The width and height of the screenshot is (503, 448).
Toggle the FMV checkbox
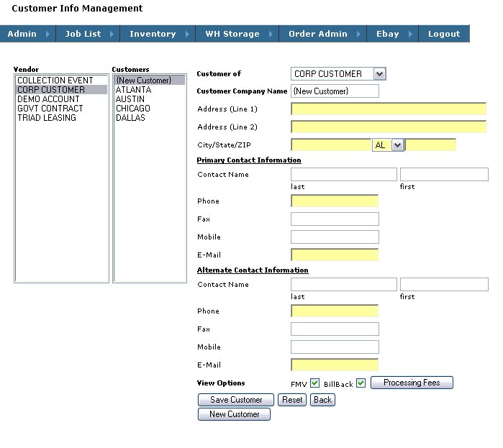click(x=314, y=383)
